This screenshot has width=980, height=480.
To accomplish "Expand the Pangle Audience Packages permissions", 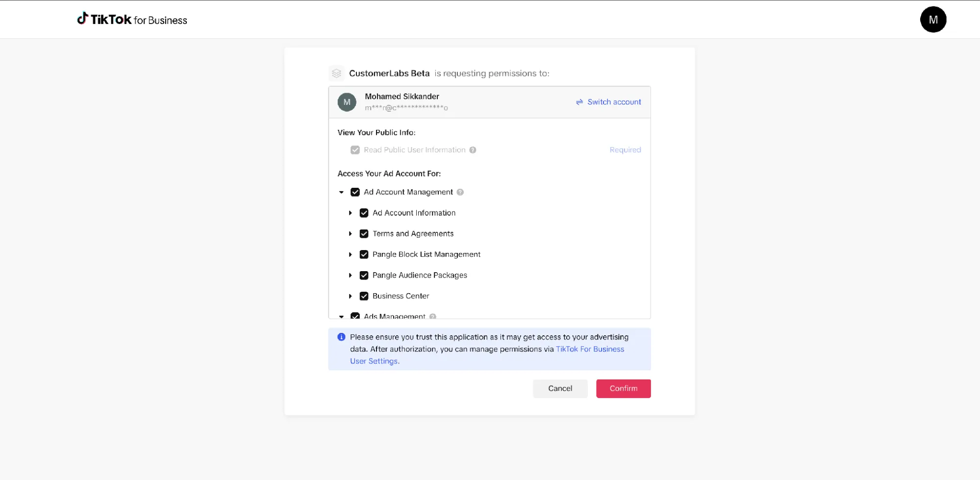I will (x=350, y=276).
